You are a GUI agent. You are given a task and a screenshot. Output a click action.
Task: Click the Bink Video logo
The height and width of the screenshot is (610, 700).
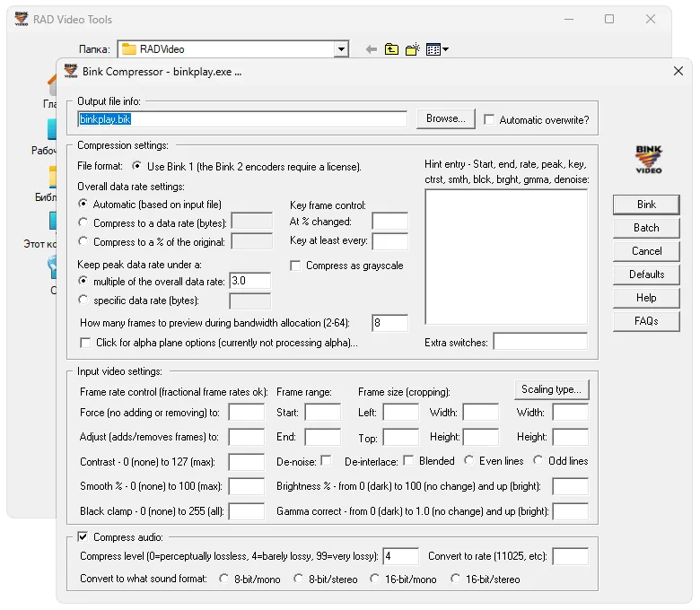(x=649, y=160)
